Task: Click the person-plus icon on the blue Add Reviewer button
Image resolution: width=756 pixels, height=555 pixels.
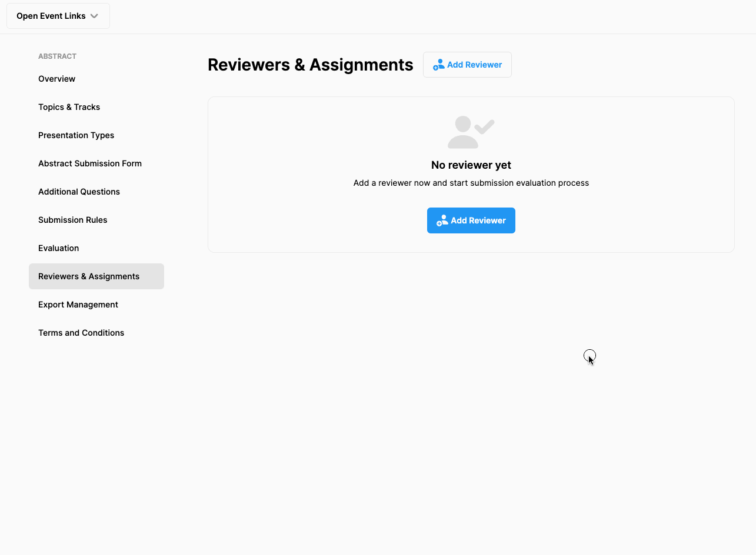Action: [442, 220]
